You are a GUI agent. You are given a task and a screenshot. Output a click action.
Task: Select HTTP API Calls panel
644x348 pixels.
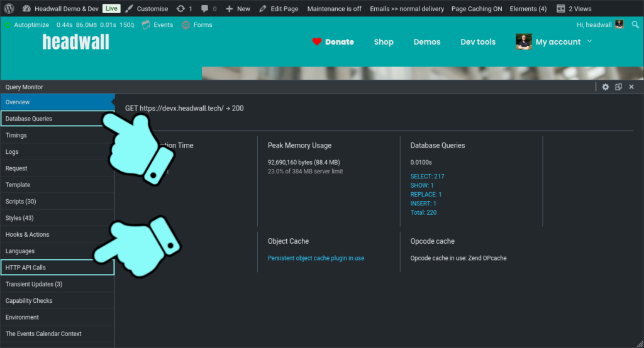tap(57, 268)
